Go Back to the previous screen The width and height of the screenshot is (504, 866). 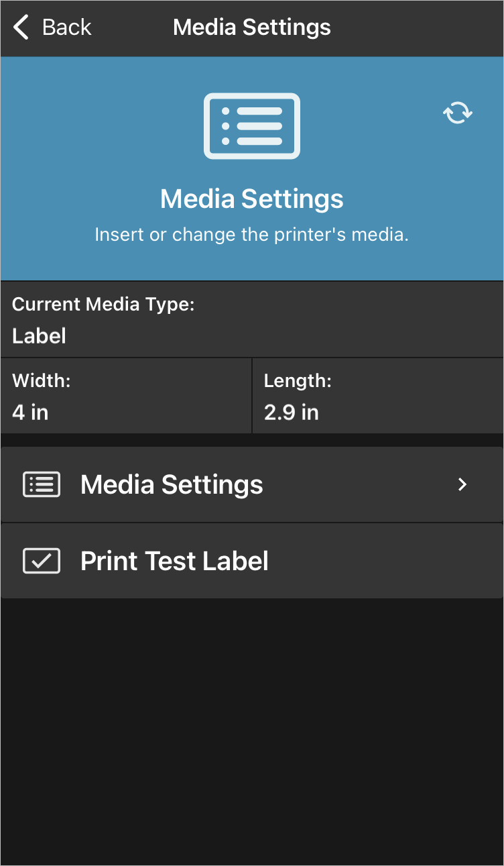[x=52, y=28]
